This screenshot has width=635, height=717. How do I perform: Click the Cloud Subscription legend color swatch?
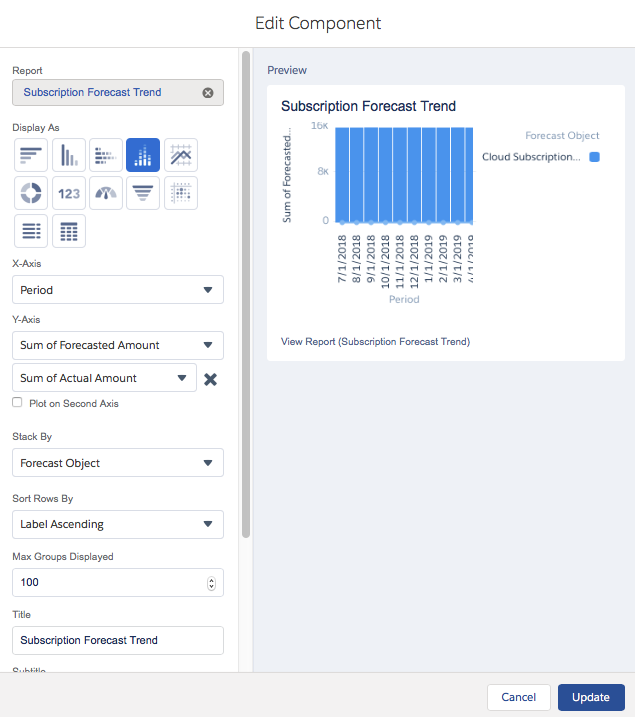594,157
